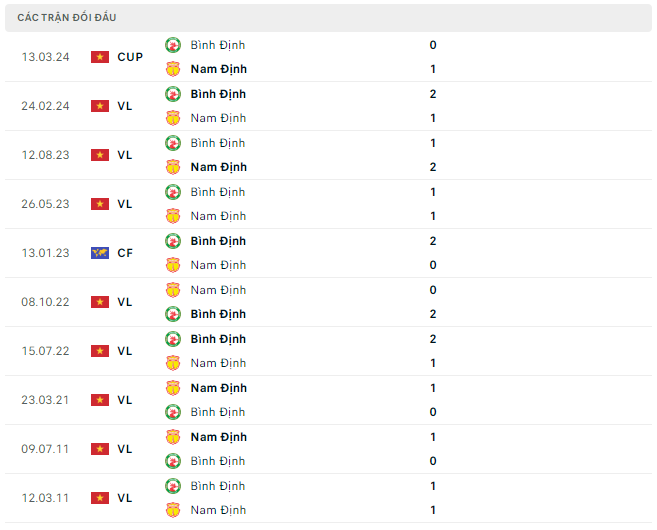657x530 pixels.
Task: Click the 08.10.22 match date
Action: tap(45, 302)
